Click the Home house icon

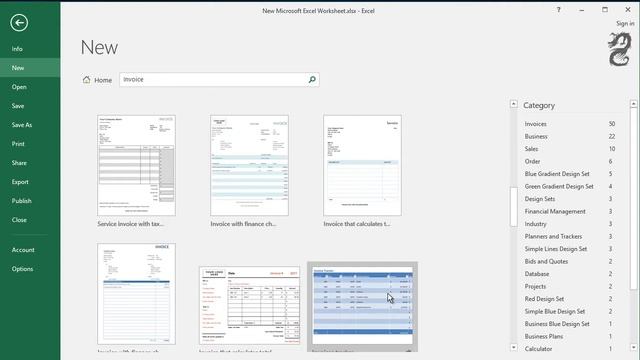click(87, 80)
